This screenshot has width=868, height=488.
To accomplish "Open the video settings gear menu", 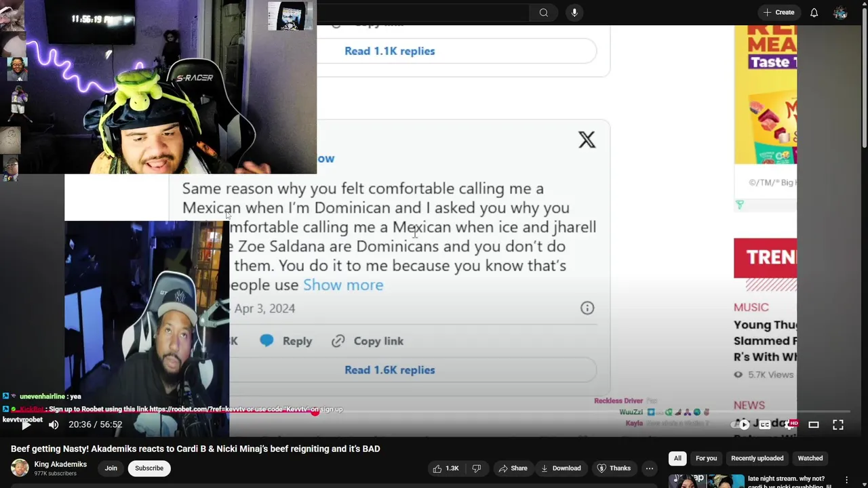I will point(790,424).
